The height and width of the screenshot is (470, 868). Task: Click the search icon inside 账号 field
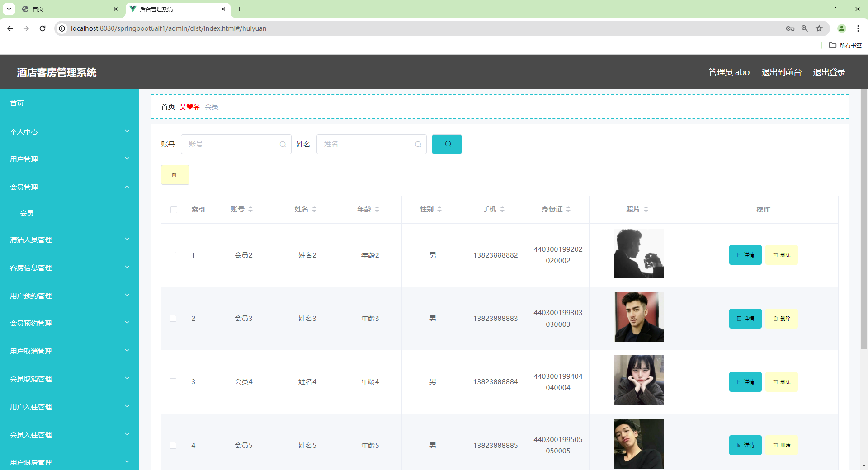[283, 144]
